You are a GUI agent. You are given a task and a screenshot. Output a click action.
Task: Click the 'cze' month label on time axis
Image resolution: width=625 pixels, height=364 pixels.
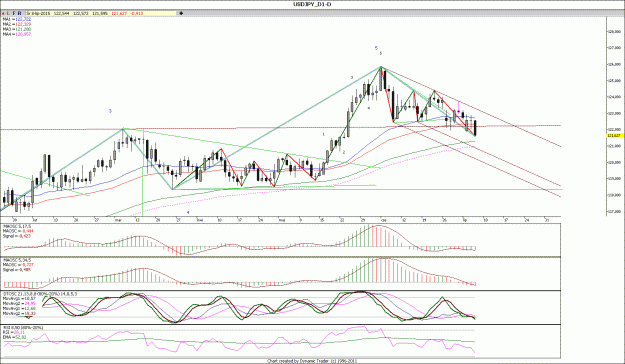tap(383, 220)
